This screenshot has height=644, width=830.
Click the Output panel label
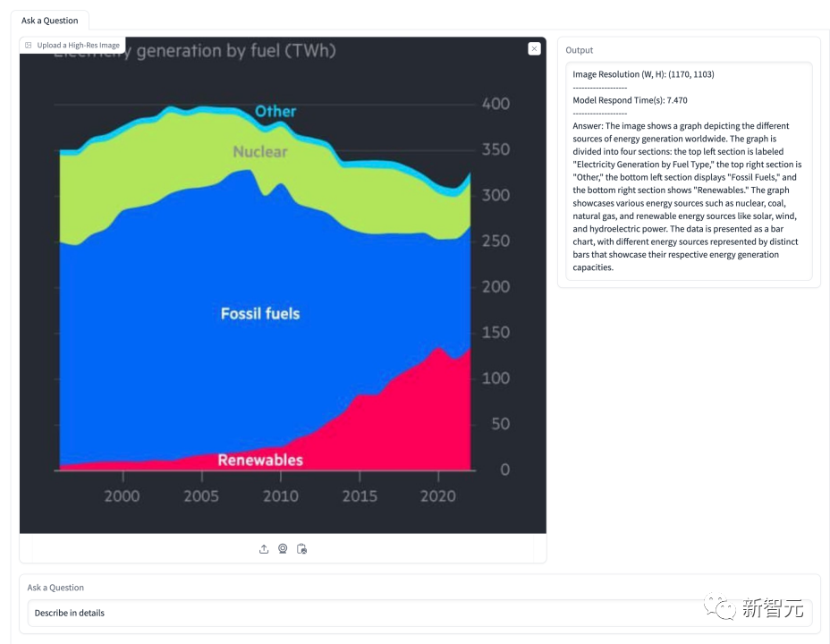click(579, 50)
